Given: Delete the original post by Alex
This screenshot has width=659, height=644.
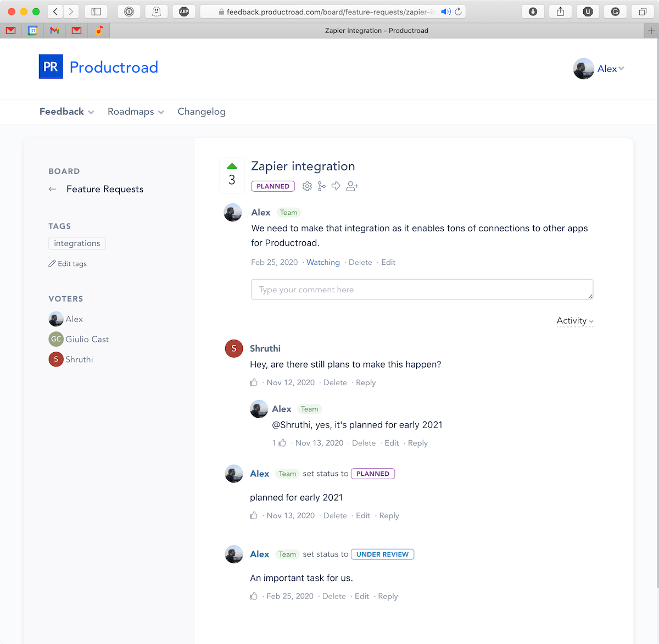Looking at the screenshot, I should tap(360, 262).
